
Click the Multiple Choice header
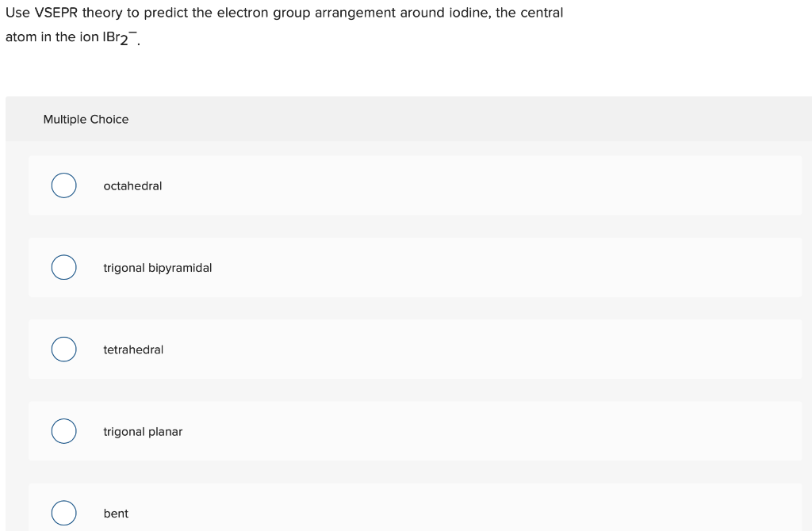(86, 119)
